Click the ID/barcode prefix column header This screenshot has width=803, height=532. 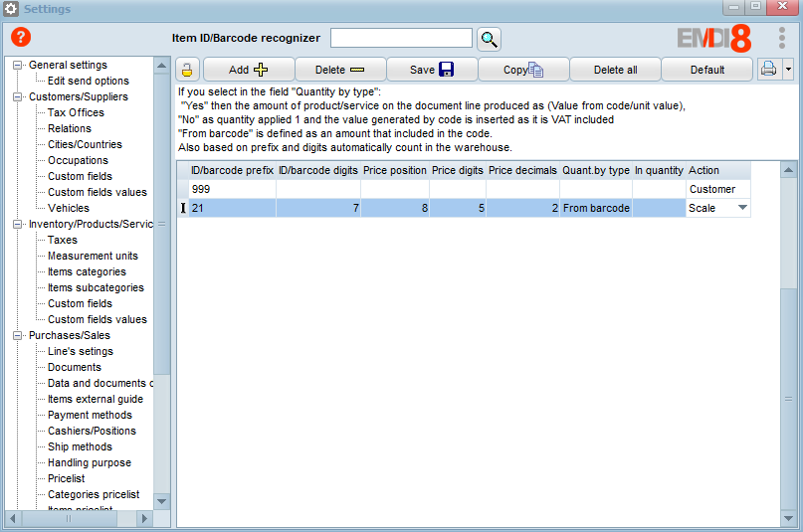pyautogui.click(x=232, y=170)
